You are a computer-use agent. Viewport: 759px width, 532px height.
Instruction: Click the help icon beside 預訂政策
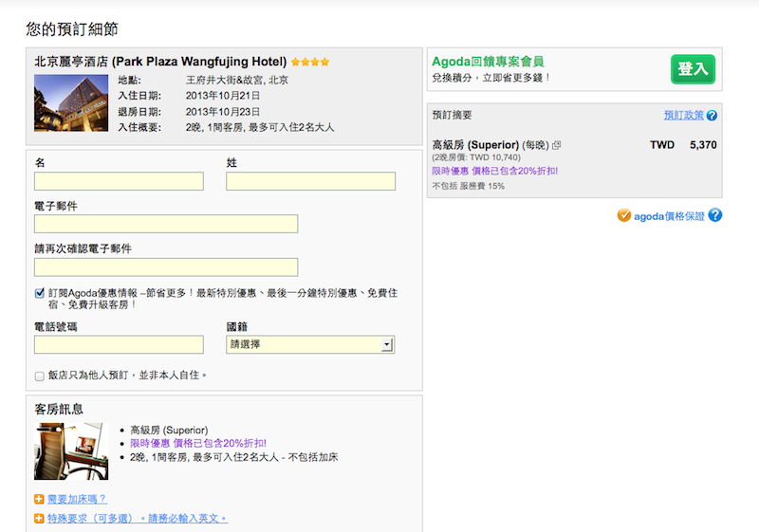pos(712,115)
